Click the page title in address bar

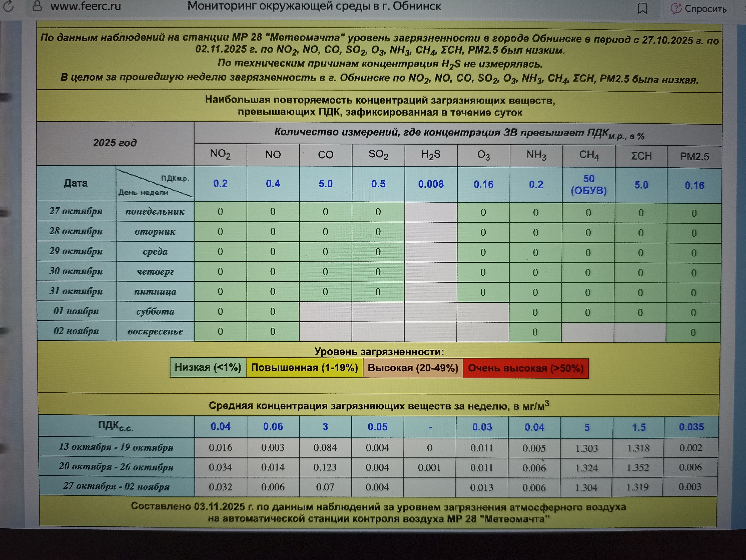[314, 6]
